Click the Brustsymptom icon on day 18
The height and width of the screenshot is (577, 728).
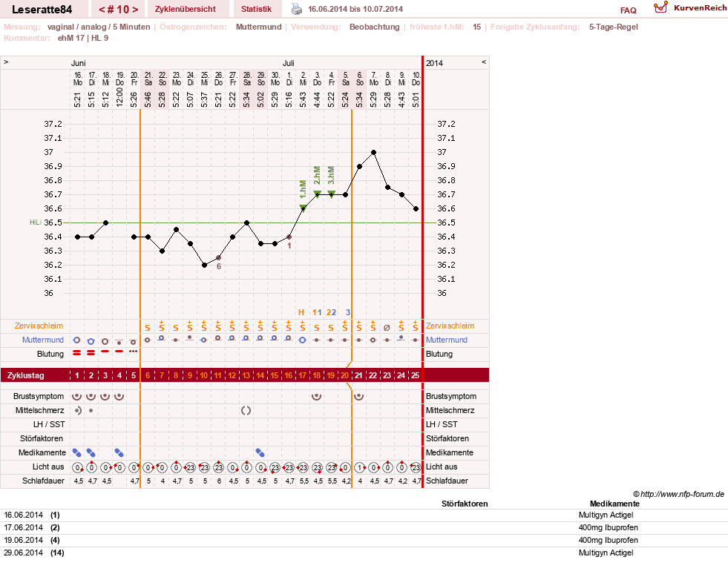point(317,396)
